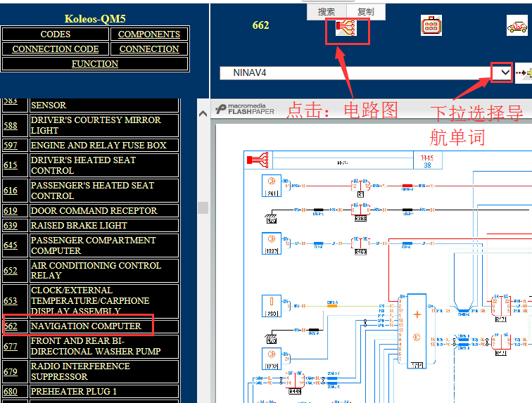Expand the NINAV4 dropdown arrow
The width and height of the screenshot is (532, 403).
pyautogui.click(x=505, y=72)
